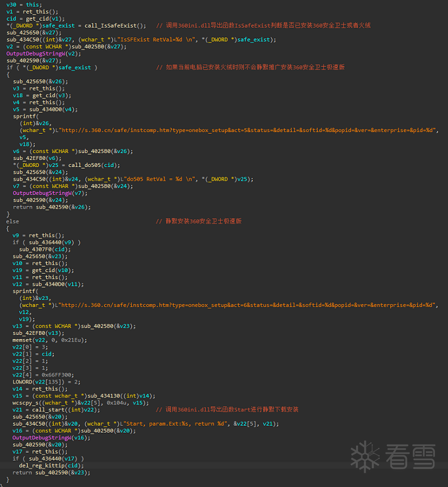Image resolution: width=448 pixels, height=487 pixels.
Task: Select the line 'sub_4307F0(cid);'
Action: click(45, 250)
